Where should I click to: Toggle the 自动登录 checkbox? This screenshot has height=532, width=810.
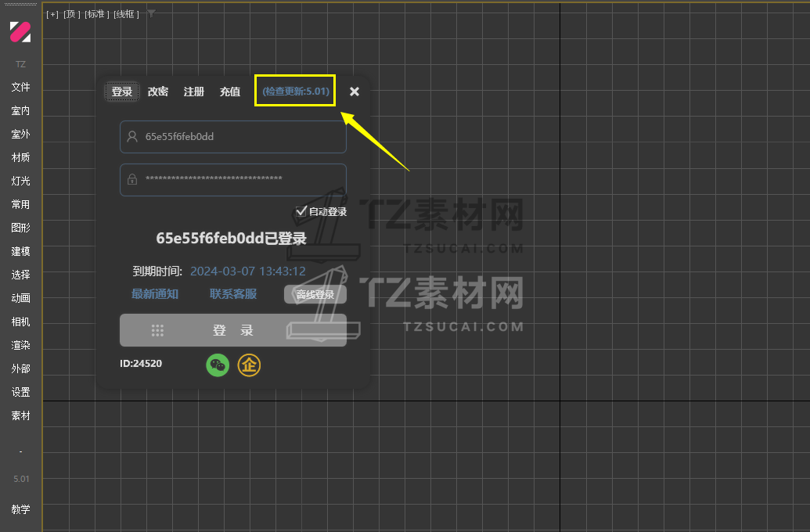click(301, 211)
